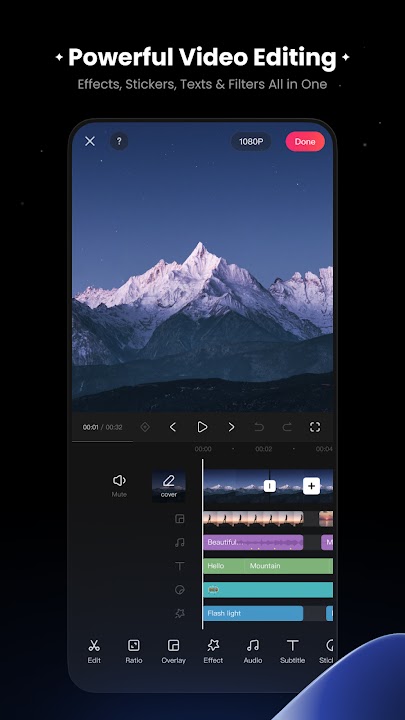Open the Subtitle tool

tap(292, 651)
